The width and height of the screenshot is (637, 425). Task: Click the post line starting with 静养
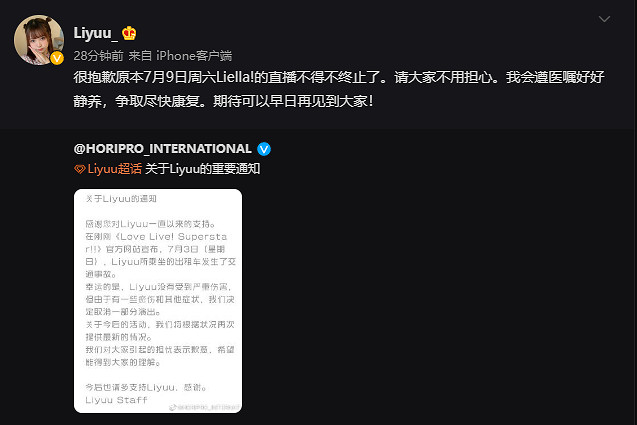[223, 101]
